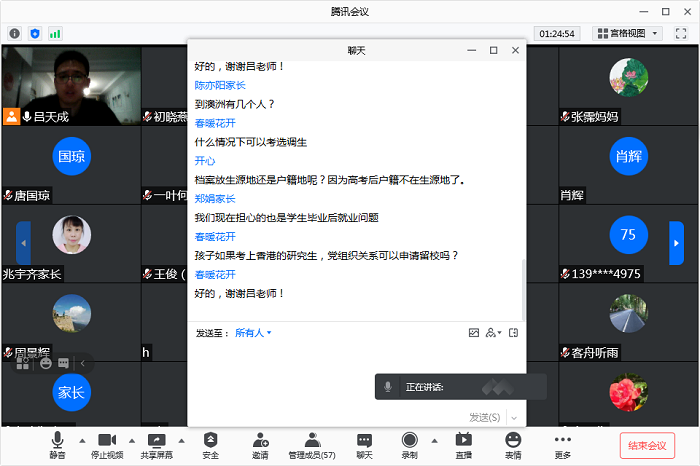Viewport: 700px width, 466px height.
Task: Start recording with the 录制 button
Action: pyautogui.click(x=409, y=444)
